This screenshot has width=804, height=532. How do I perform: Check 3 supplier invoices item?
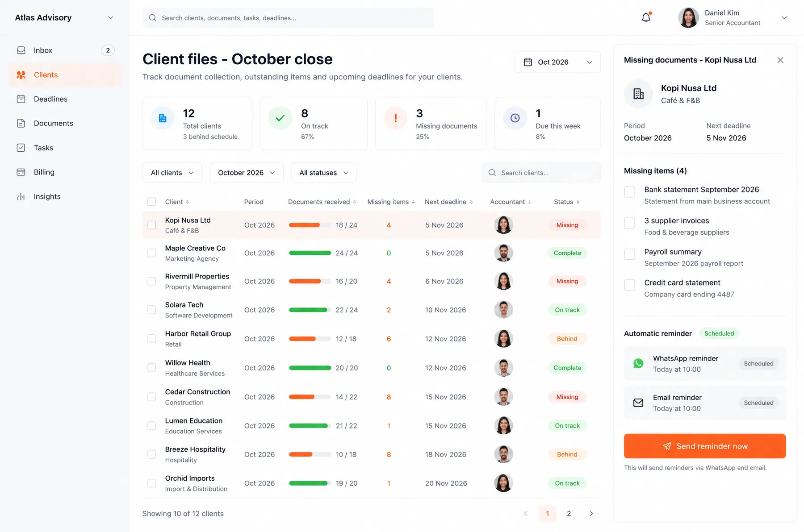[629, 223]
